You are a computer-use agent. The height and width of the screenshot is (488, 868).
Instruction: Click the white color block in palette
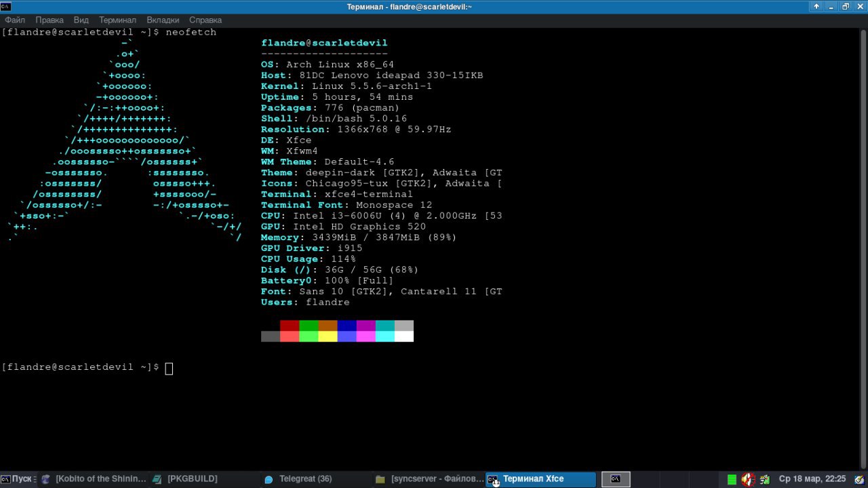(x=404, y=337)
